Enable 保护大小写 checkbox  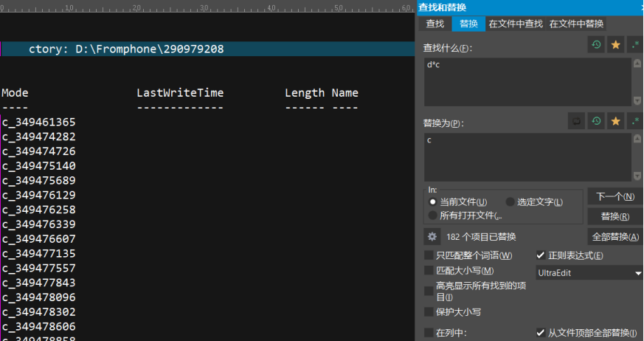[429, 311]
